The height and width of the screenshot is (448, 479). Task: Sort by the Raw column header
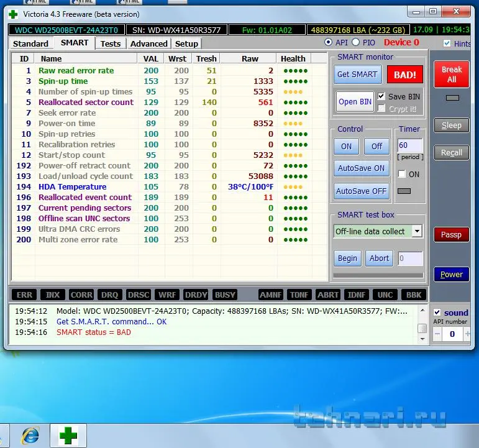click(x=249, y=58)
